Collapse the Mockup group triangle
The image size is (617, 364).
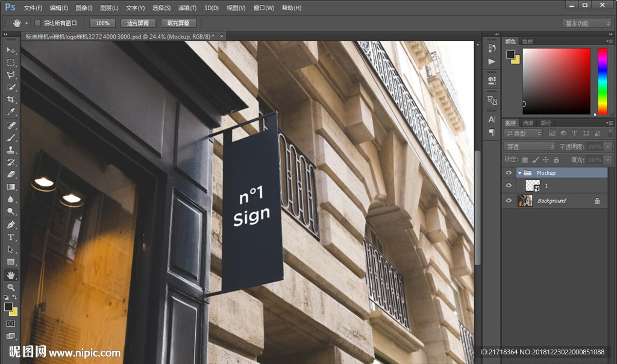519,173
